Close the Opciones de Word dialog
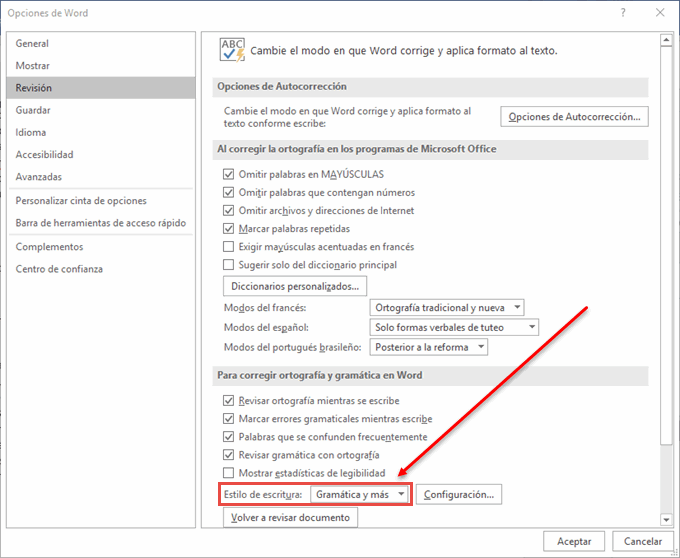 click(x=658, y=13)
